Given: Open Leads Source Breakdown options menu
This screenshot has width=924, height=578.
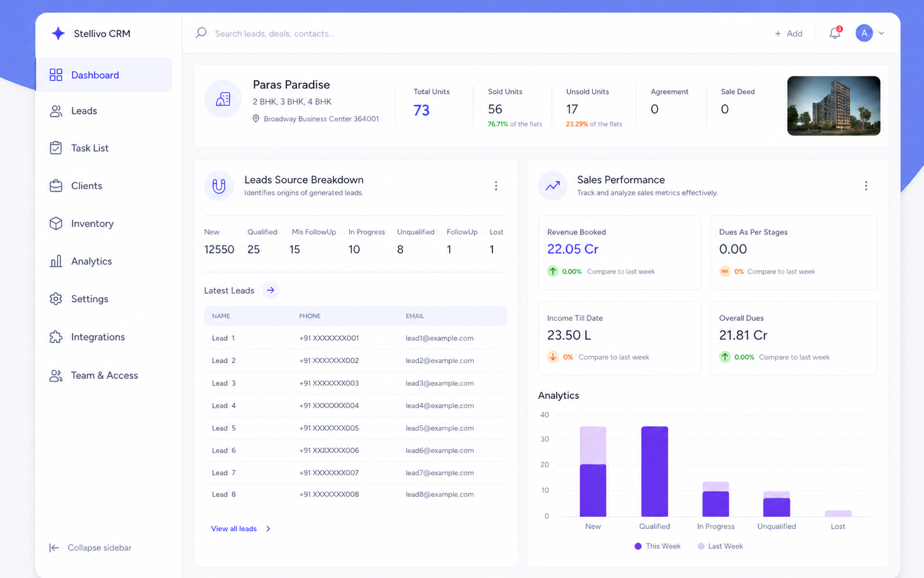Looking at the screenshot, I should 496,186.
